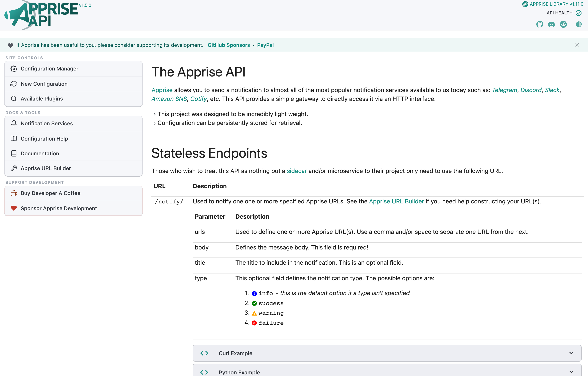Click the orange warning type icon

(254, 313)
